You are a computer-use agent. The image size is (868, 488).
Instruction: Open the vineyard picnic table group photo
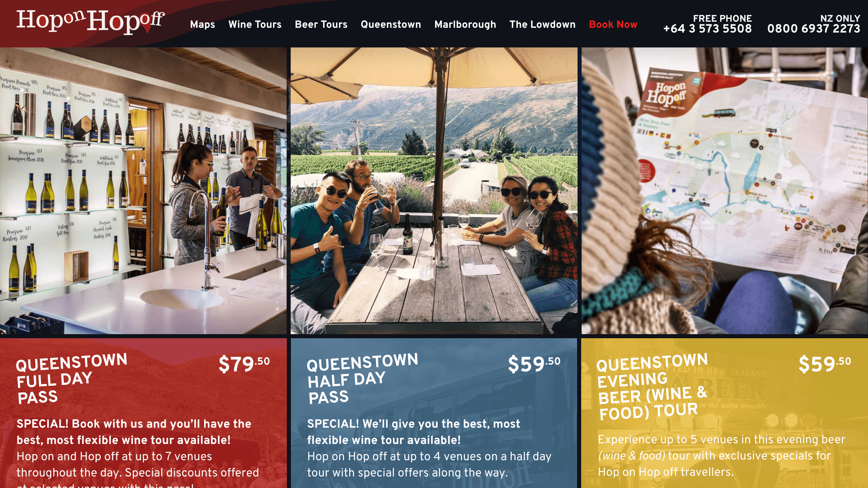[434, 191]
